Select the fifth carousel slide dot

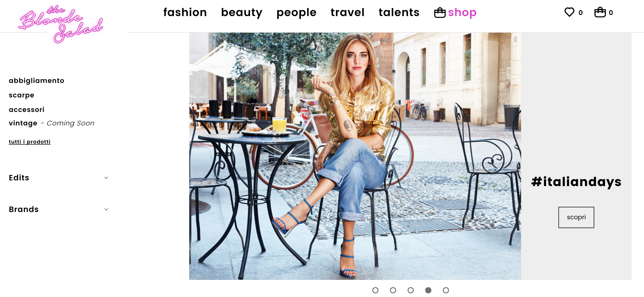(x=446, y=290)
